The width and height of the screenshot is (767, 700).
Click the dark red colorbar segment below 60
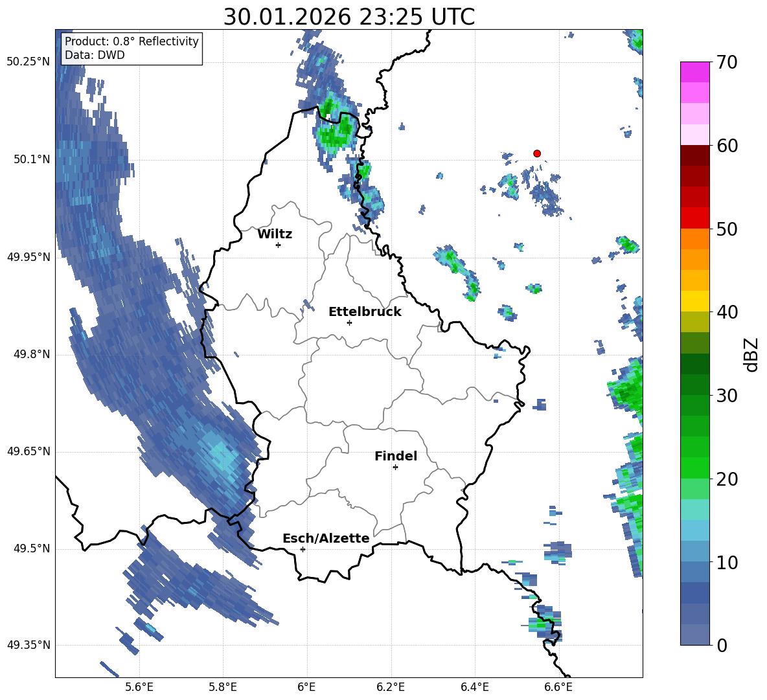[694, 155]
